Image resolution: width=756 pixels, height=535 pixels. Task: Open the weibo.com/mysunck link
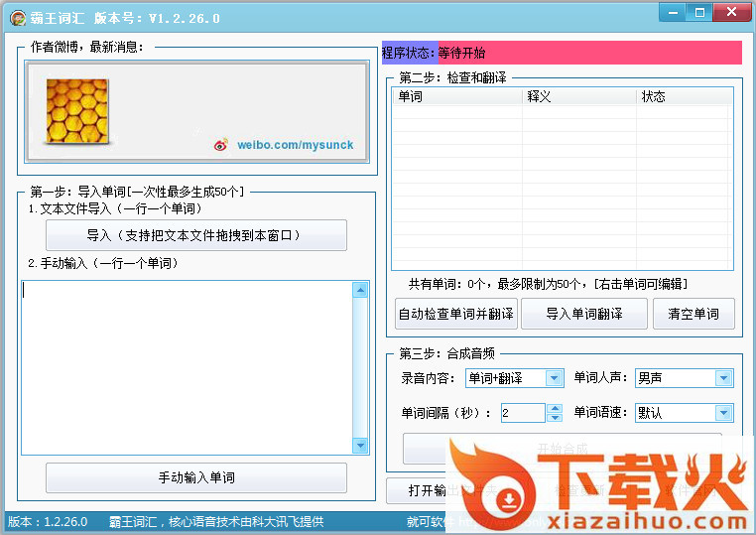[x=295, y=145]
